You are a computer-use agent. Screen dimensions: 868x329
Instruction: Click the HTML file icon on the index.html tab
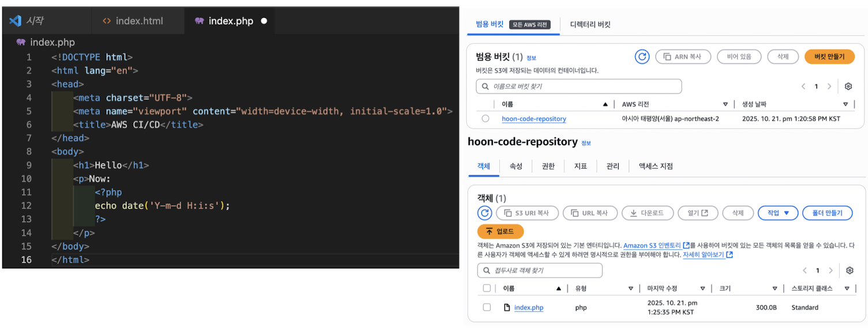point(106,21)
